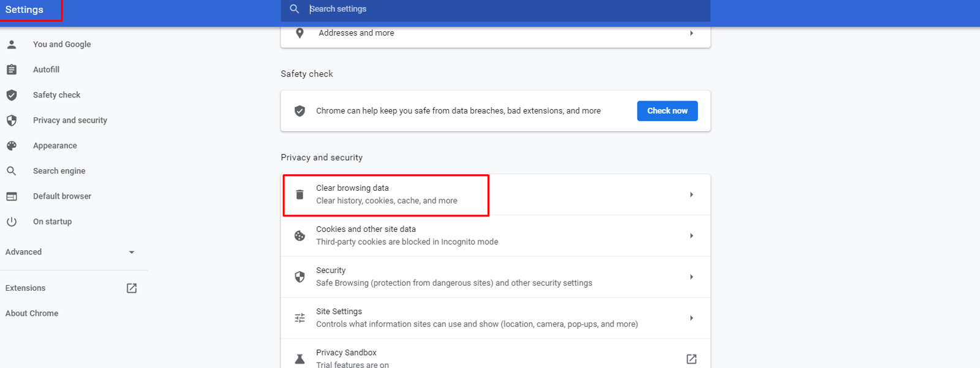Click "Third-party cookies are blocked in Incognito mode"
Image resolution: width=980 pixels, height=368 pixels.
coord(407,242)
